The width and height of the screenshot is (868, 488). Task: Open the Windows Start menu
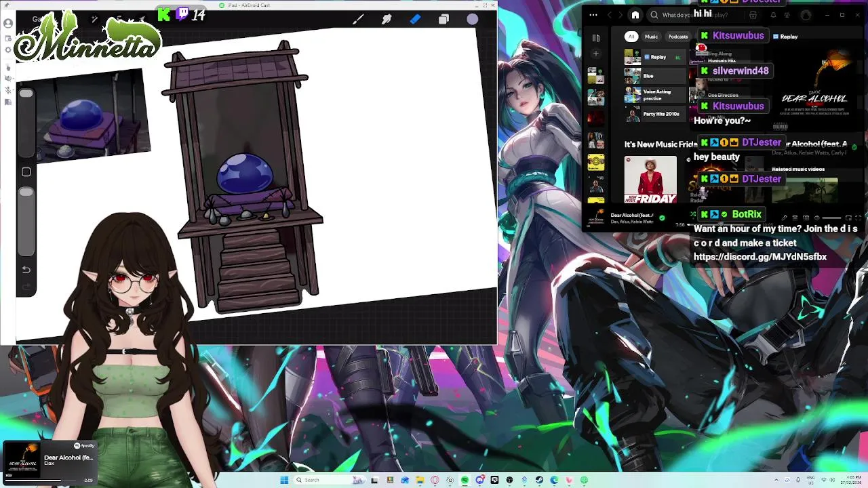284,480
